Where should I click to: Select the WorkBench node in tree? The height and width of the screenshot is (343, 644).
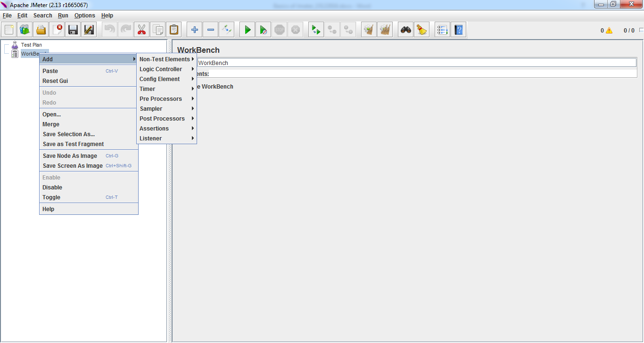coord(30,54)
